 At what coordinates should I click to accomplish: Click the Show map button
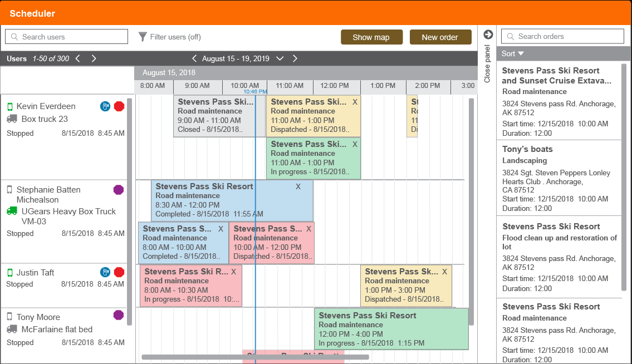[371, 37]
